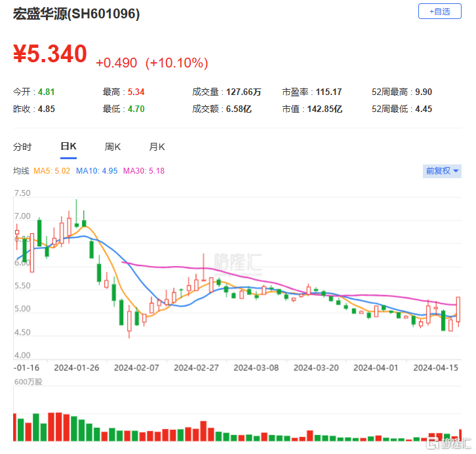Click the MA5: 5.02 indicator label
The width and height of the screenshot is (476, 454).
pyautogui.click(x=52, y=171)
